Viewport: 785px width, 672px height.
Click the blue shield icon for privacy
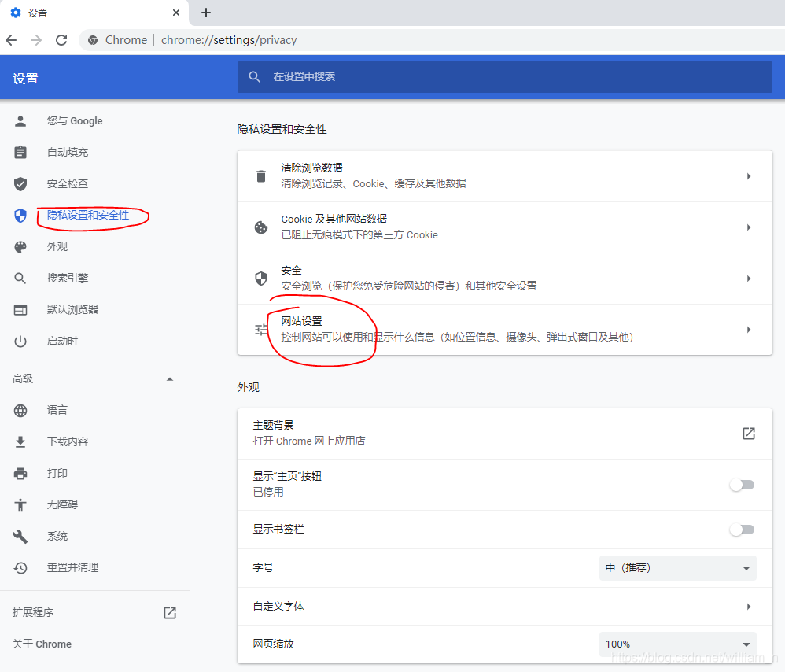[20, 216]
